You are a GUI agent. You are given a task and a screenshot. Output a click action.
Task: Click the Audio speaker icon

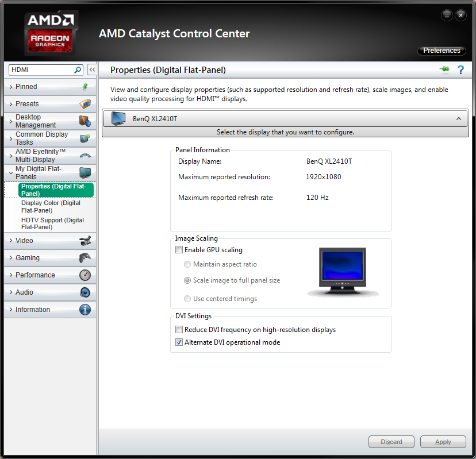tap(85, 292)
